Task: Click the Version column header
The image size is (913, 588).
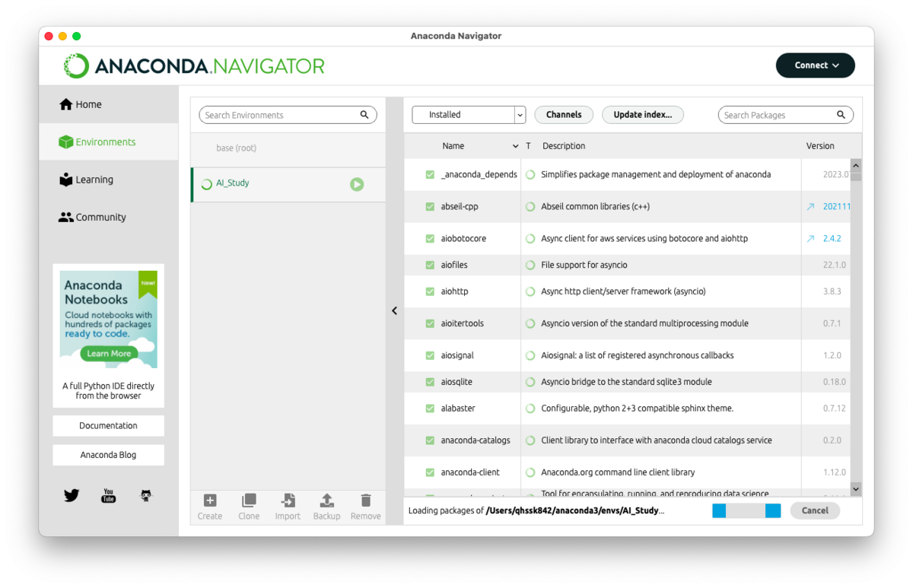Action: (x=820, y=146)
